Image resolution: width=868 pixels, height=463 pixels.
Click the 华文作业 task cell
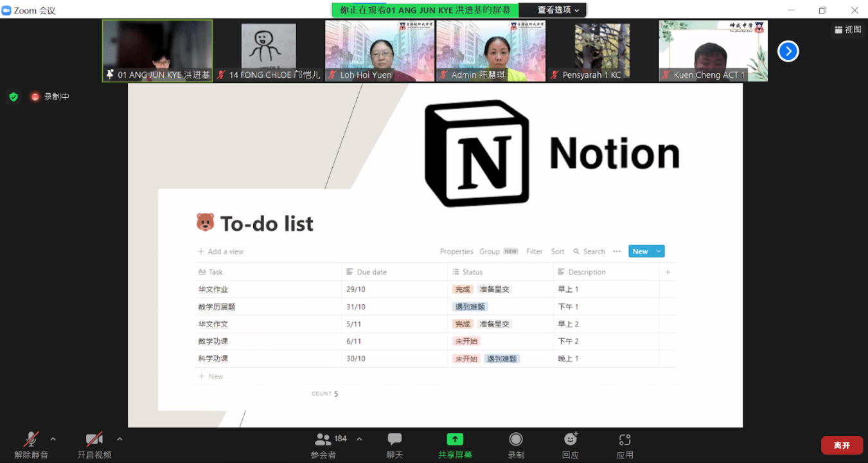tap(269, 289)
